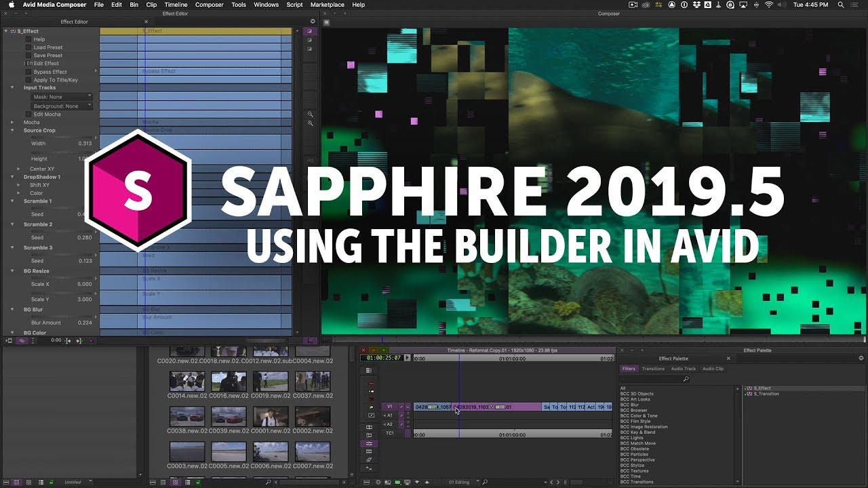Switch to the Audio Clip tab

click(713, 369)
